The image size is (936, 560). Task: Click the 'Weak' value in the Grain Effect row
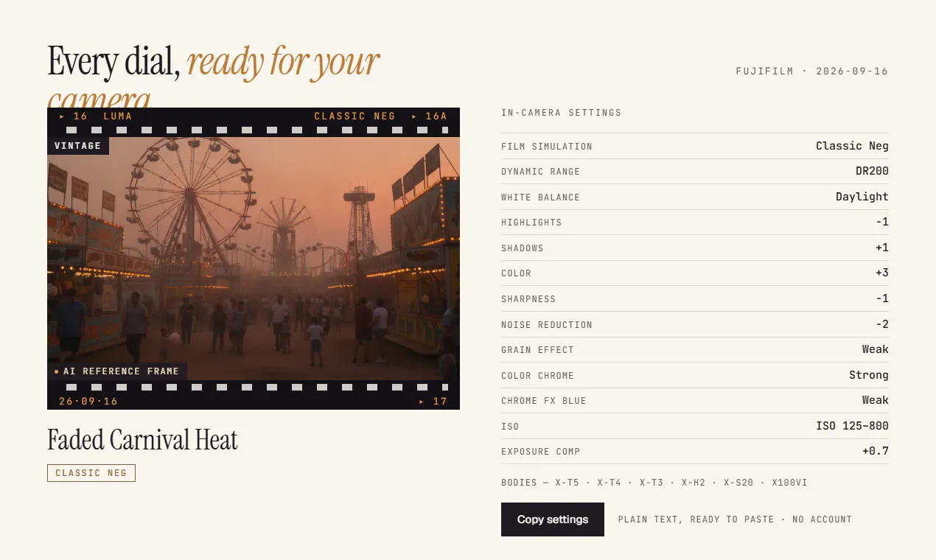(876, 349)
